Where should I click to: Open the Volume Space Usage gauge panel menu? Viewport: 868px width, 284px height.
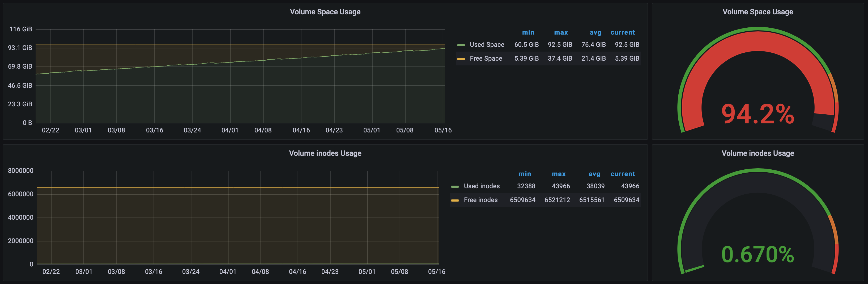(758, 12)
